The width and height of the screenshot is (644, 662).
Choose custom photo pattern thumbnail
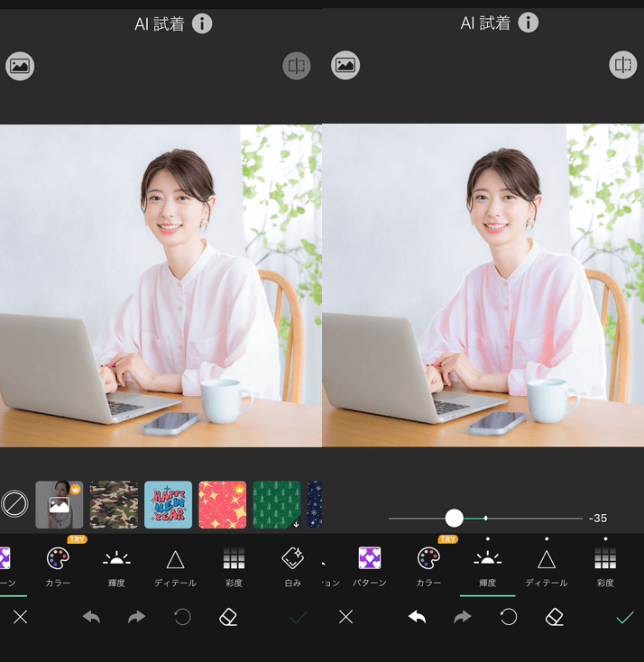60,504
